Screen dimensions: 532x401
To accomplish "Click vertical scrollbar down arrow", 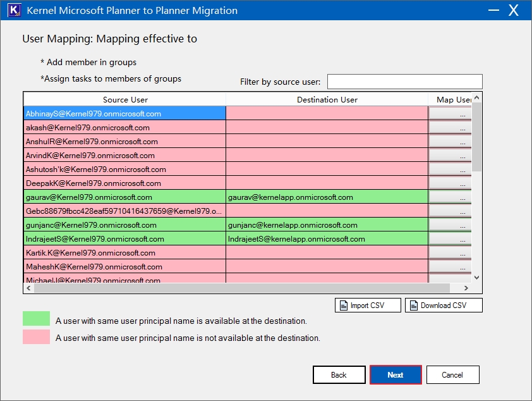I will 476,278.
